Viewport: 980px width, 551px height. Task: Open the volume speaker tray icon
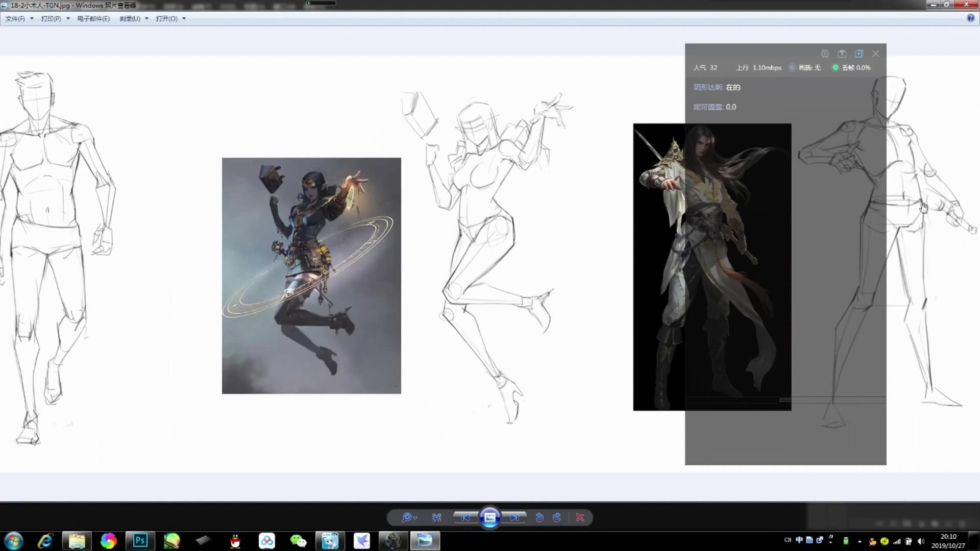pyautogui.click(x=921, y=541)
